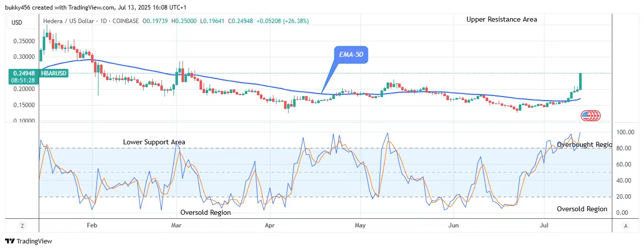Click the green HBARUSD price label
Image resolution: width=644 pixels, height=250 pixels.
(x=24, y=76)
